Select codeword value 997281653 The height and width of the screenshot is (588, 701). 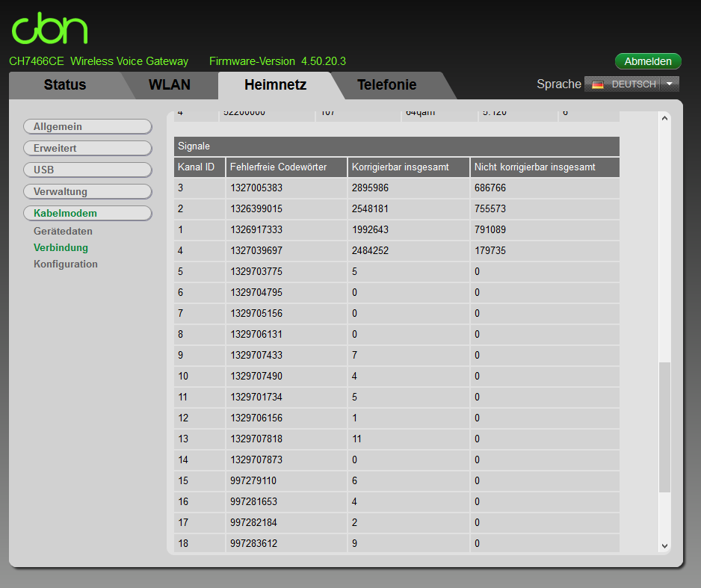[253, 502]
